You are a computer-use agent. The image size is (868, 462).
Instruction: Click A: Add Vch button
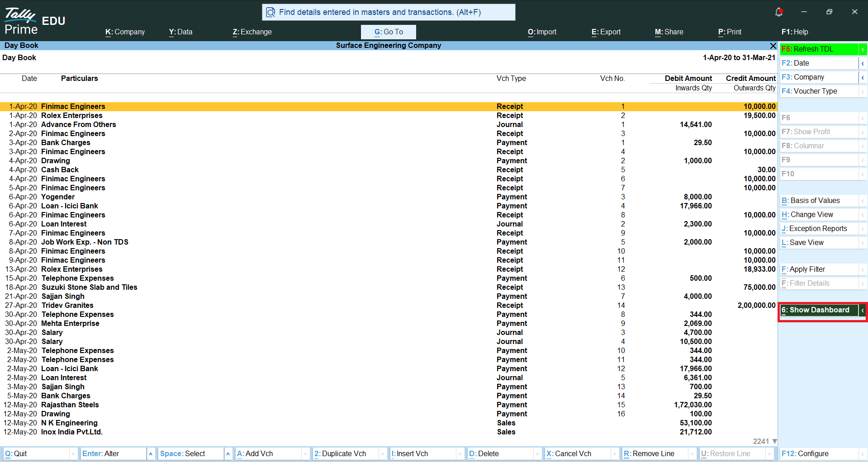point(269,454)
